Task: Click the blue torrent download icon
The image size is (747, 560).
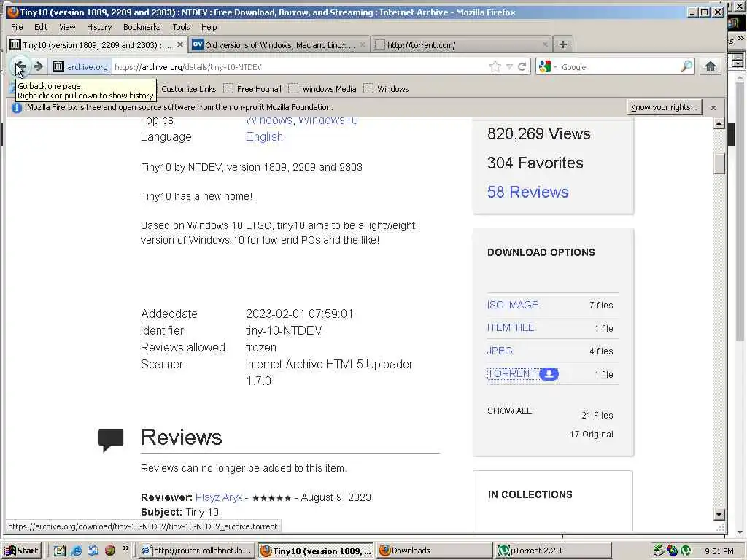Action: pos(549,374)
